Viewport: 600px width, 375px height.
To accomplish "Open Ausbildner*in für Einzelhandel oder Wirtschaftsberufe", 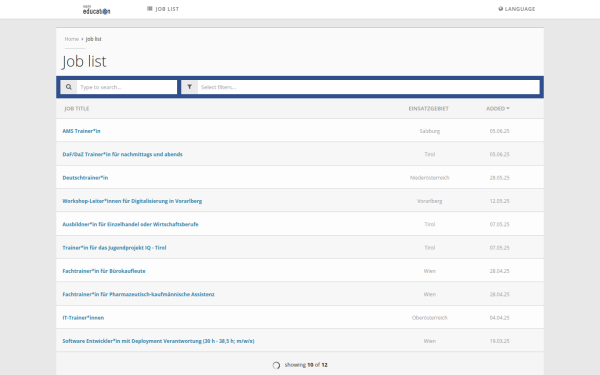I will pyautogui.click(x=130, y=224).
